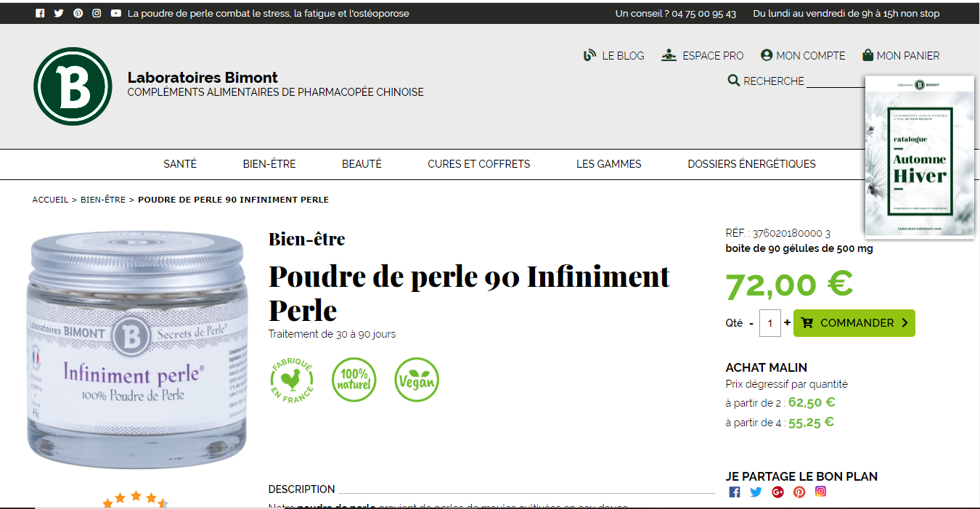Click the RECHERCHE search field
This screenshot has height=509, width=980.
point(835,81)
